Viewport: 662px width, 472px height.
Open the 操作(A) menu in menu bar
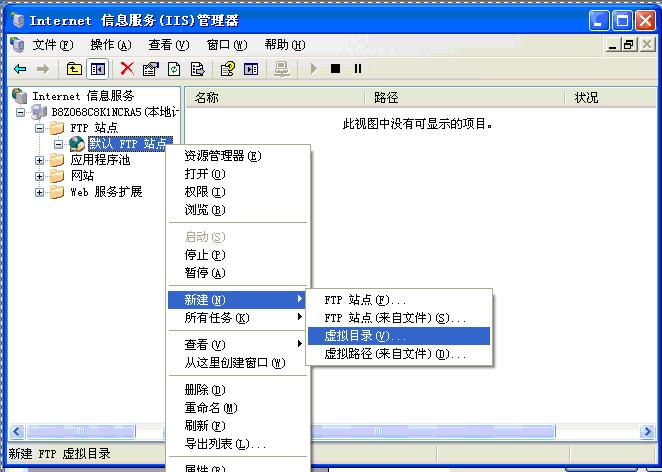(110, 45)
